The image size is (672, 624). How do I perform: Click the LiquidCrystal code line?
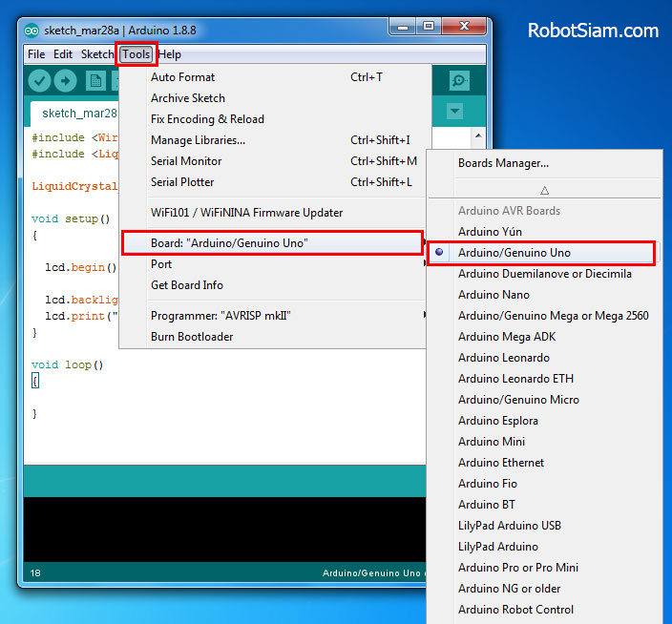tap(74, 186)
